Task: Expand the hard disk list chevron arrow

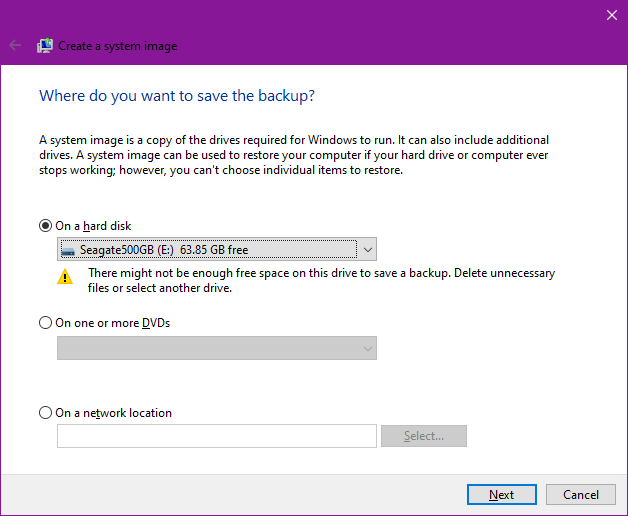Action: tap(367, 250)
